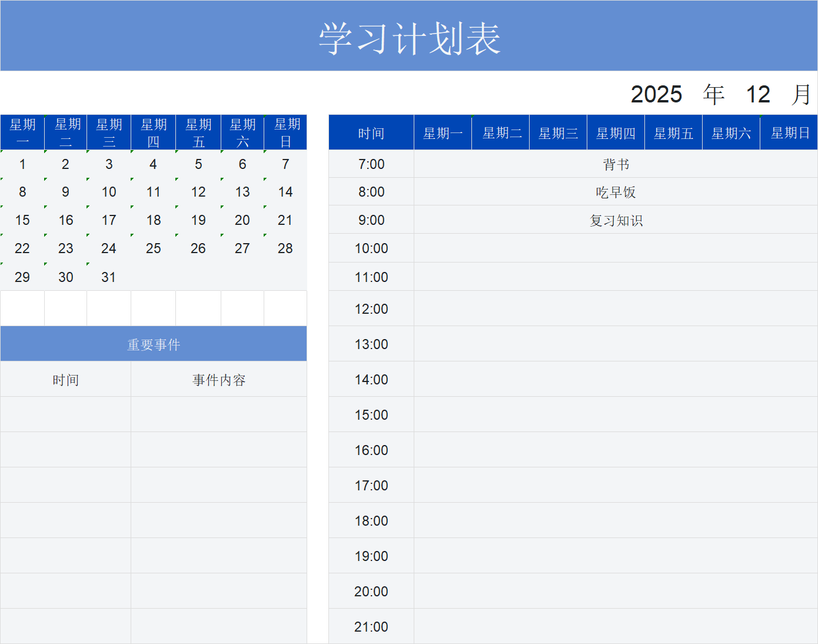Select the 10:00 time slot row

tap(371, 248)
